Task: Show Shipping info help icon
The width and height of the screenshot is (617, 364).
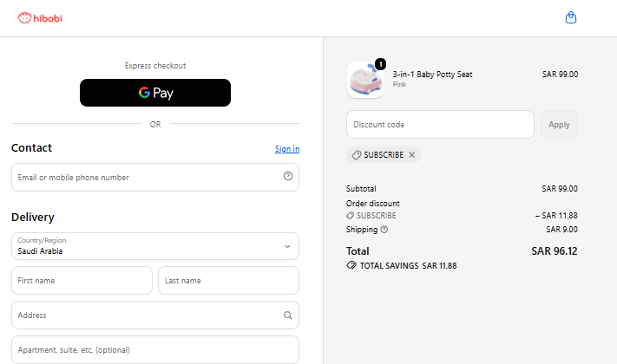Action: (x=384, y=230)
